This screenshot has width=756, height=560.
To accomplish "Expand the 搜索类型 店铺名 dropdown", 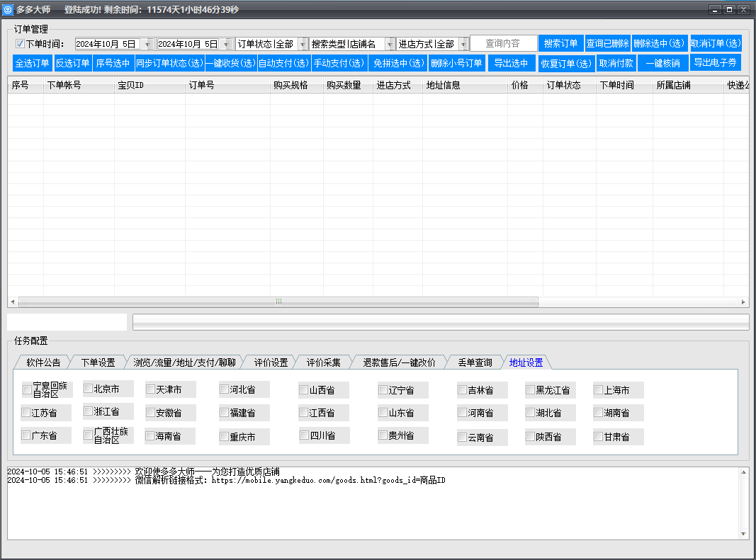I will click(389, 44).
